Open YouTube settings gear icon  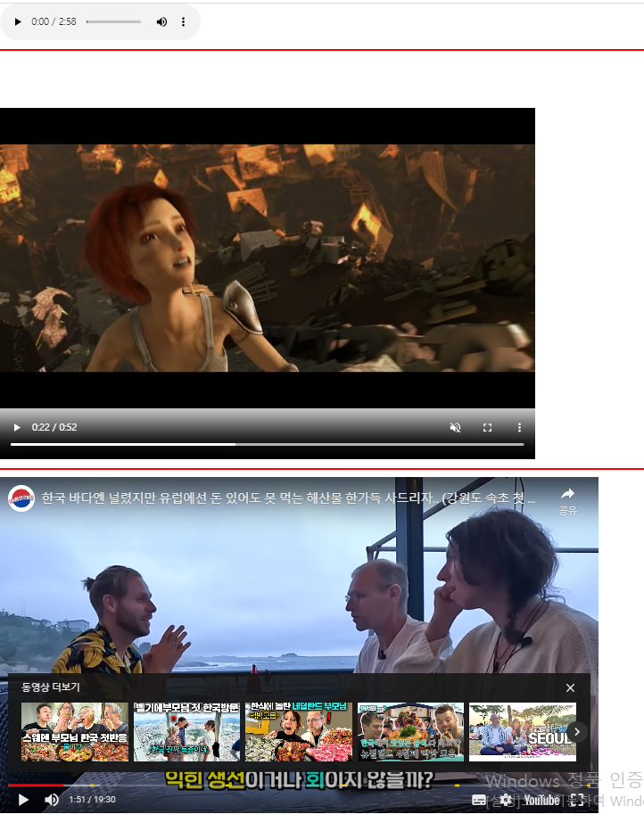point(506,800)
